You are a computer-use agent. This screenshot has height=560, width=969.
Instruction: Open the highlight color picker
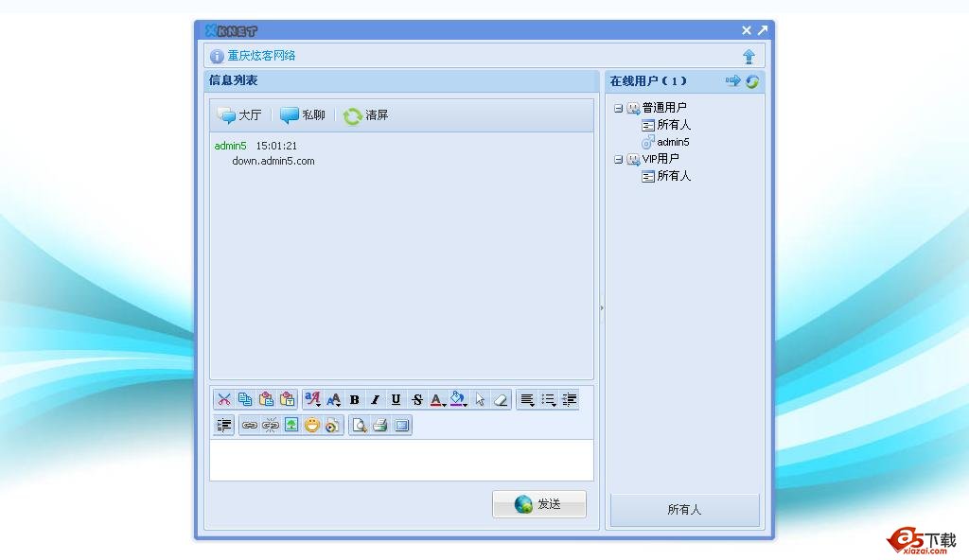pos(457,399)
